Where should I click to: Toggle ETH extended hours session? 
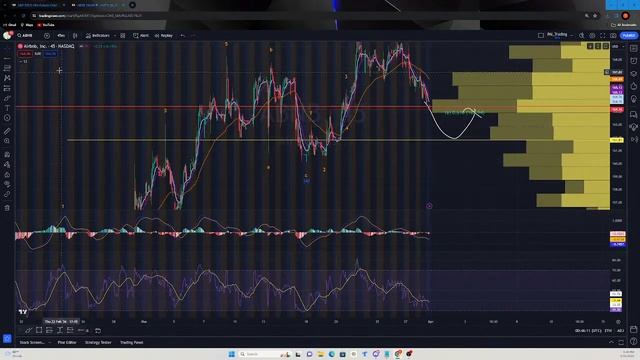(608, 331)
